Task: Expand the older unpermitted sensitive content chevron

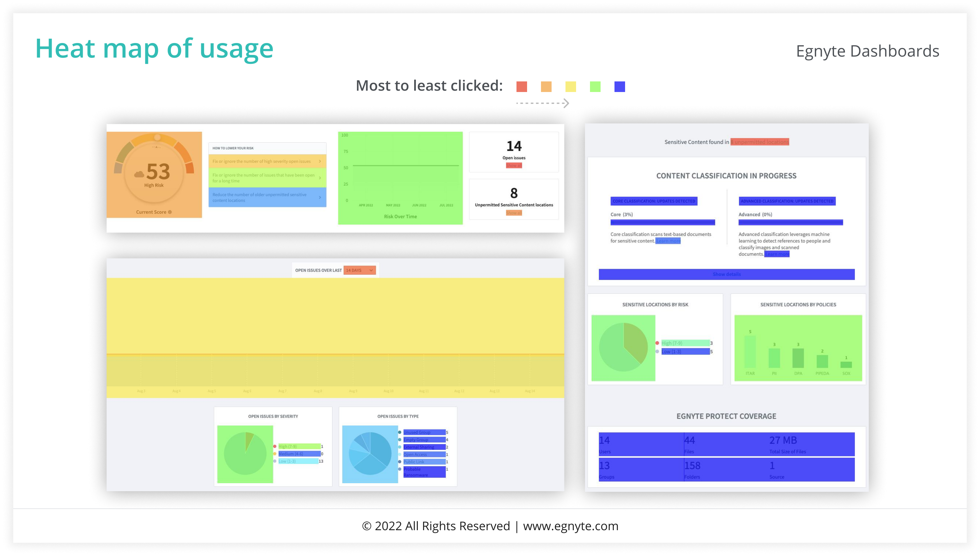Action: (320, 198)
